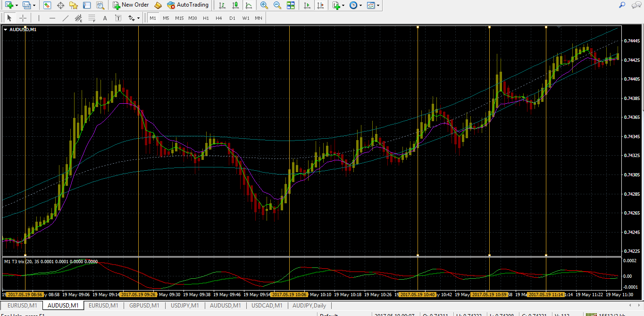The width and height of the screenshot is (644, 316).
Task: Select the vertical line drawing tool
Action: tap(39, 18)
